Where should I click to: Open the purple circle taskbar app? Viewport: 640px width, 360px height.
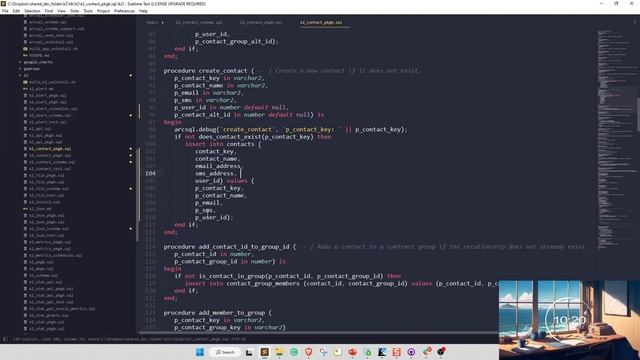point(411,352)
